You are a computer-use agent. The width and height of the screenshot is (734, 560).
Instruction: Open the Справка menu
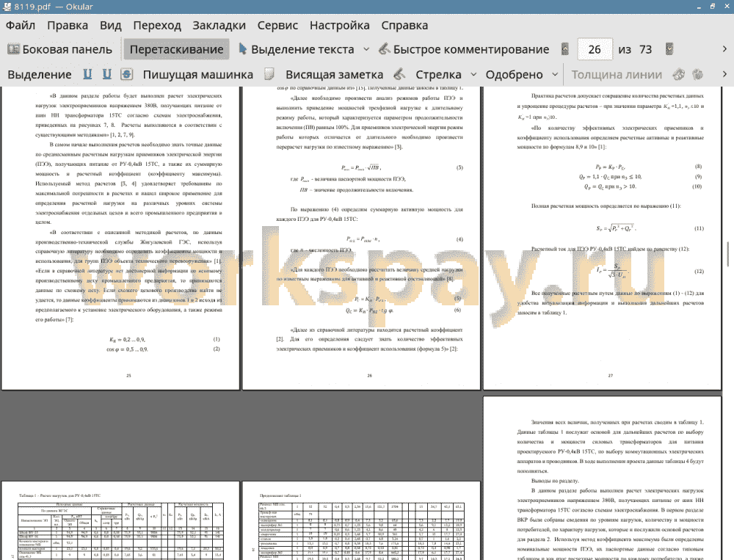tap(404, 25)
